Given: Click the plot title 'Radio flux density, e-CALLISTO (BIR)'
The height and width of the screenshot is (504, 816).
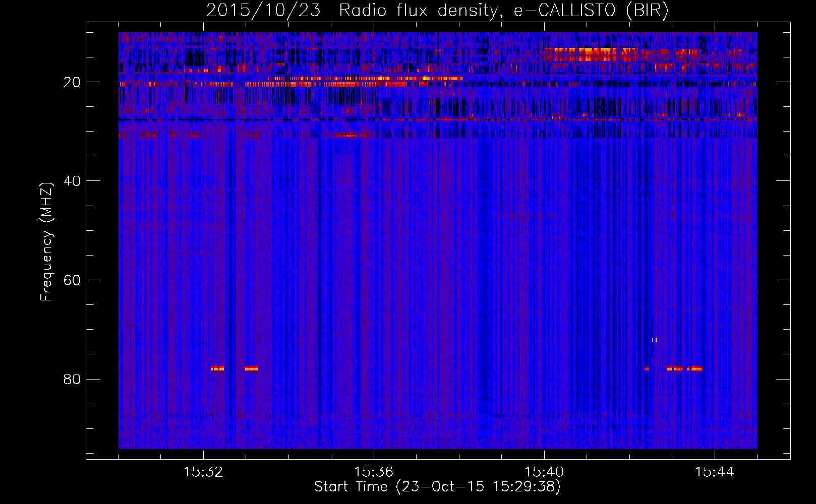Looking at the screenshot, I should coord(503,11).
